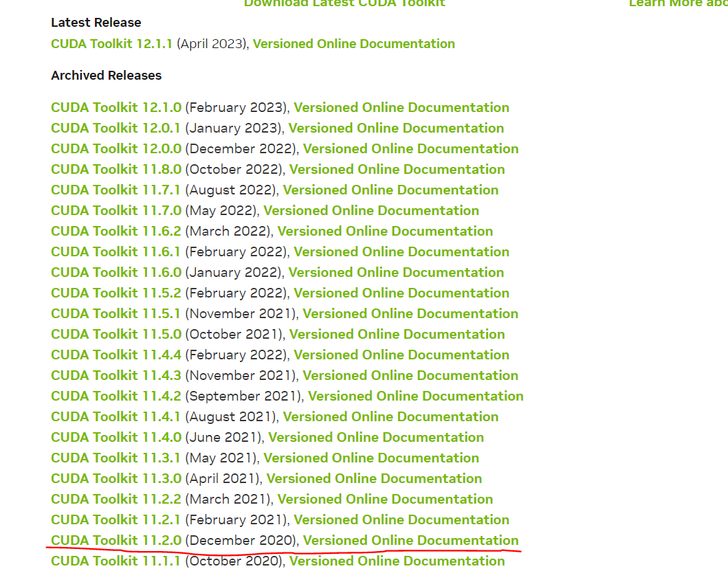Open CUDA Toolkit 11.6.1 link

115,251
